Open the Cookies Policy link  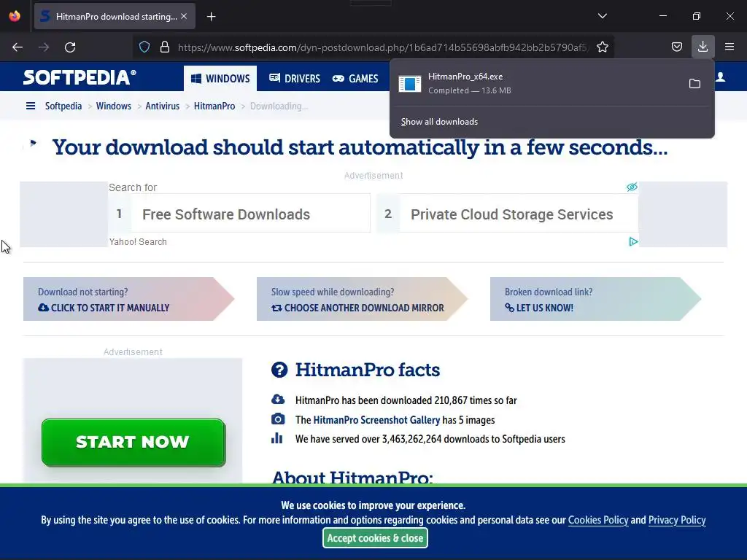coord(598,520)
